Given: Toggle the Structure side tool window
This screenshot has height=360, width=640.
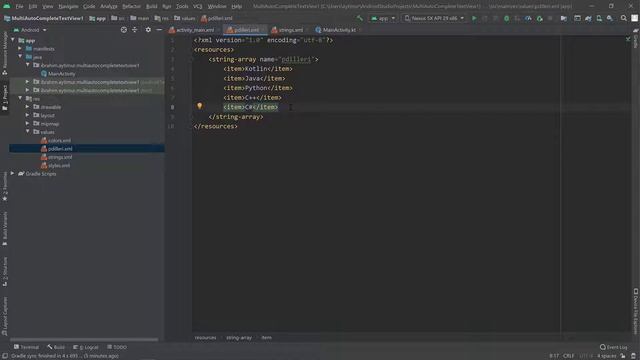Looking at the screenshot, I should 4,271.
